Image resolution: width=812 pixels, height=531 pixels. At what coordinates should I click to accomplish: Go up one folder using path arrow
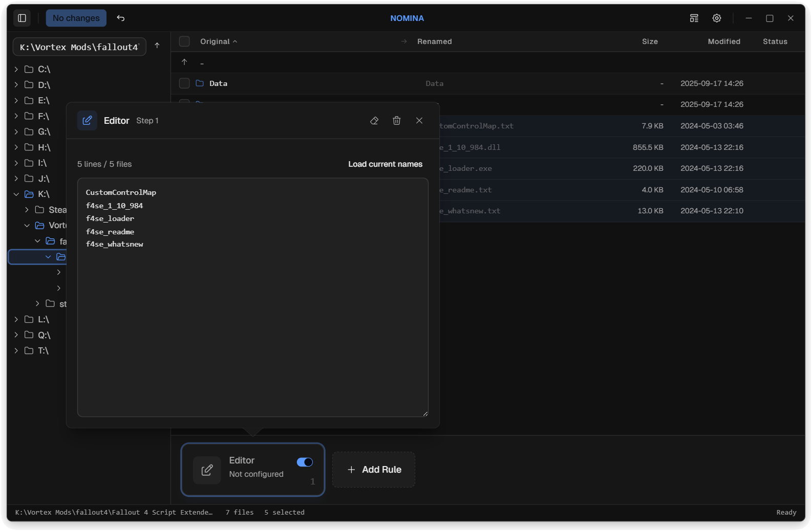pyautogui.click(x=157, y=46)
